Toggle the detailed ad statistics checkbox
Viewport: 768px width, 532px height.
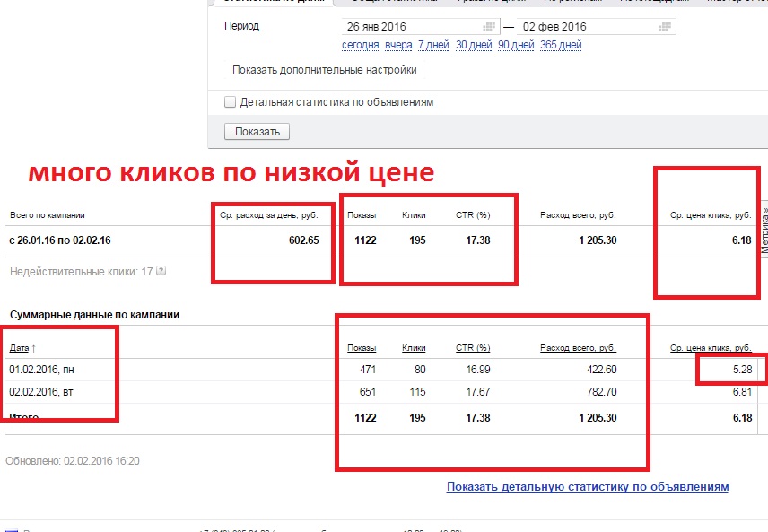coord(230,102)
